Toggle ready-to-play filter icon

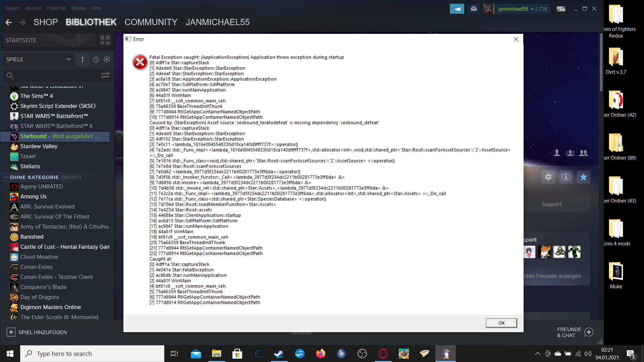107,60
